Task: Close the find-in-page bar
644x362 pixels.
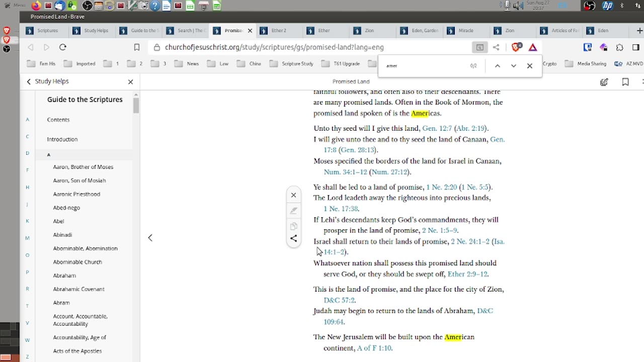Action: (529, 66)
